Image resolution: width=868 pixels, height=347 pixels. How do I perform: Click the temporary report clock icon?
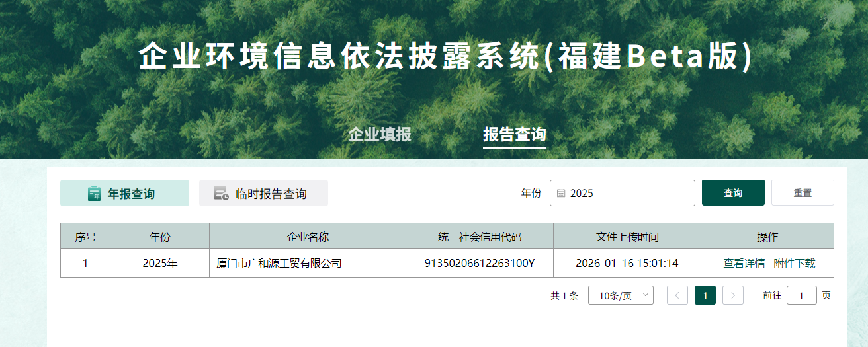[x=221, y=193]
